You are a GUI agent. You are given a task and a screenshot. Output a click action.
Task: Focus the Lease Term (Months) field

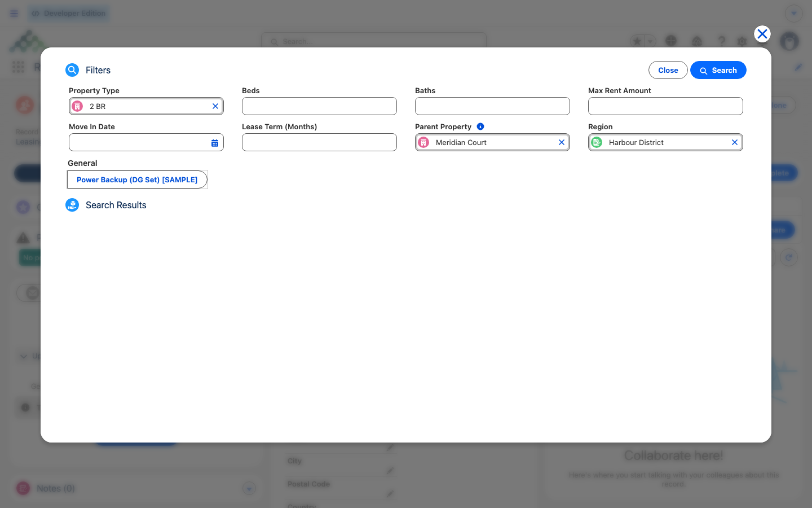(x=319, y=142)
